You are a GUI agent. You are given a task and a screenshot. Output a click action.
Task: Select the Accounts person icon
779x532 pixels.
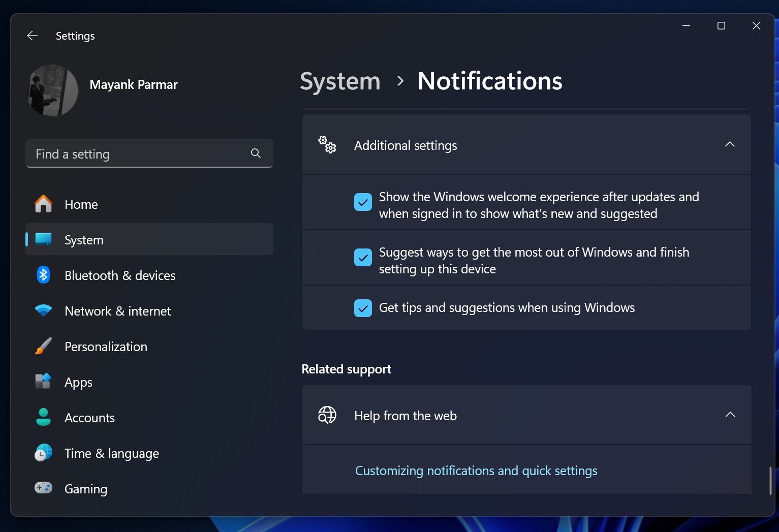tap(43, 417)
